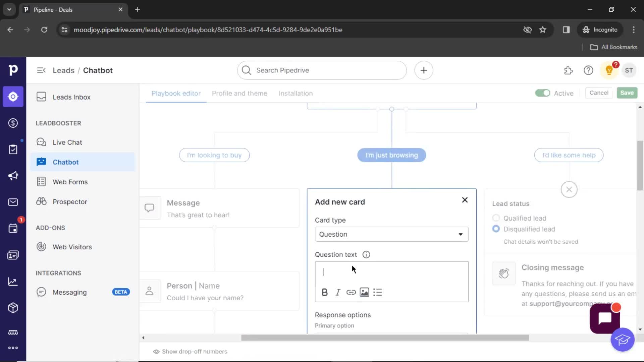Click the Search Pipedrive search bar

(x=322, y=70)
